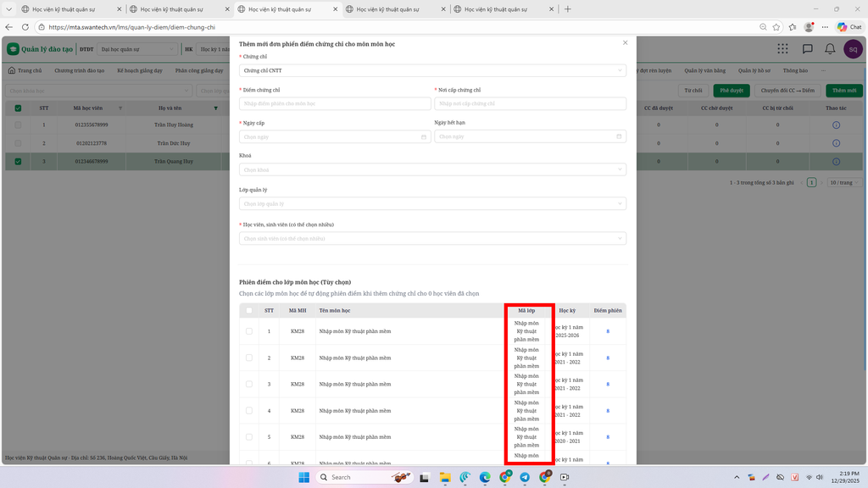Open calendar icon in Ngày cấp field
Viewport: 868px width, 488px height.
point(424,136)
